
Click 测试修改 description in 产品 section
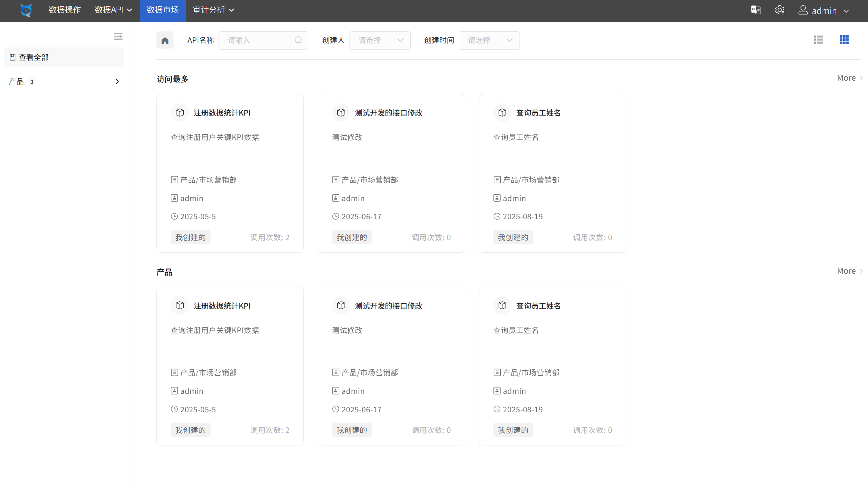[x=347, y=330]
